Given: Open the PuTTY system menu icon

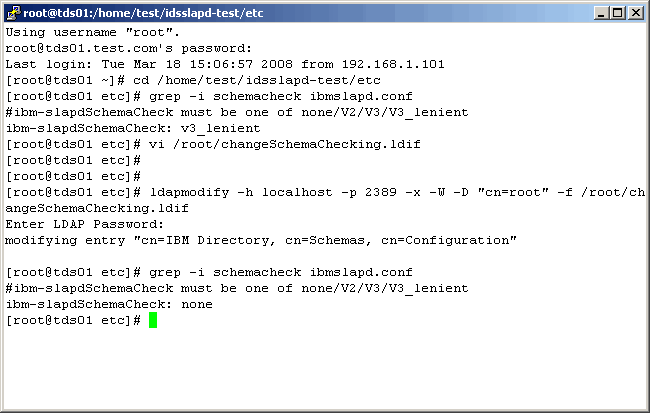Looking at the screenshot, I should 13,12.
